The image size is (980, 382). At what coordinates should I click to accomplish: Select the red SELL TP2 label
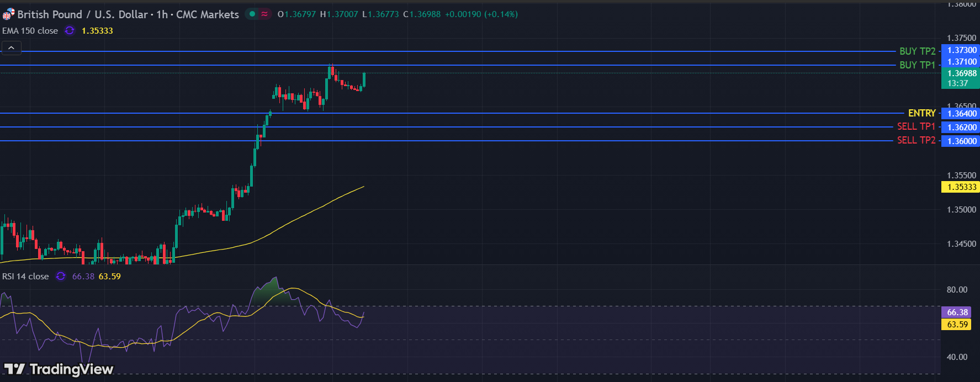(x=916, y=141)
